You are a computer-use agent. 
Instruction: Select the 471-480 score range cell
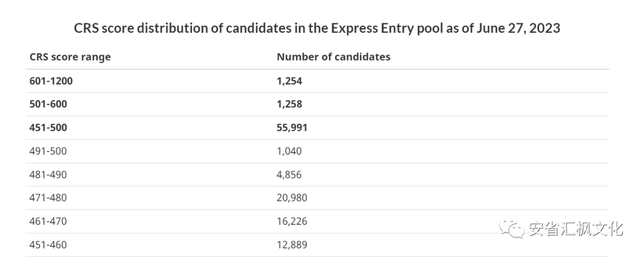[x=48, y=198]
